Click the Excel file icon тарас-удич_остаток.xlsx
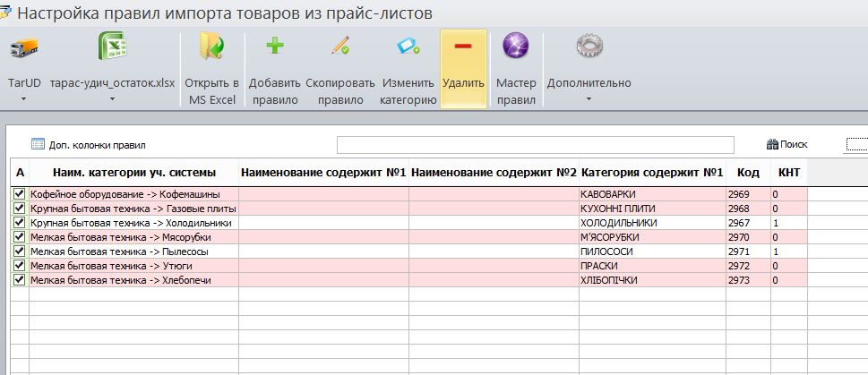Screen dimensions: 868x375 (112, 46)
